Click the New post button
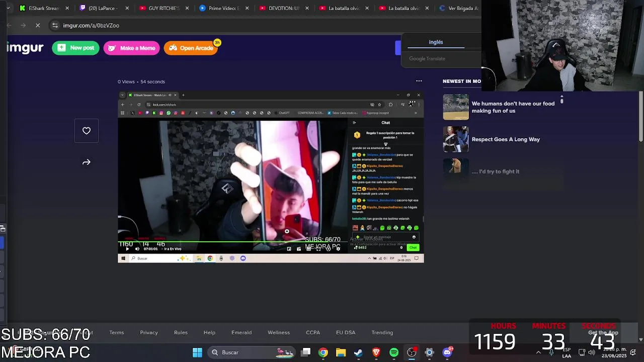 point(75,48)
